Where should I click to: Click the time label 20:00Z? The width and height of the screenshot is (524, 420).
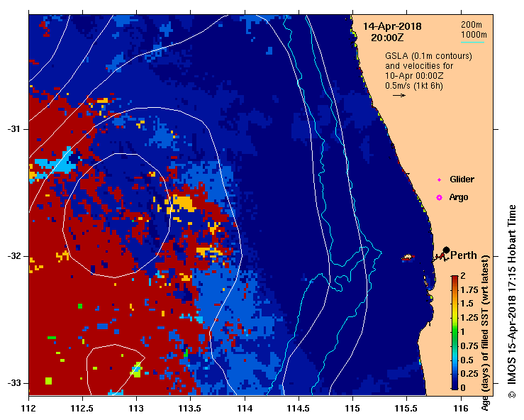pos(387,38)
